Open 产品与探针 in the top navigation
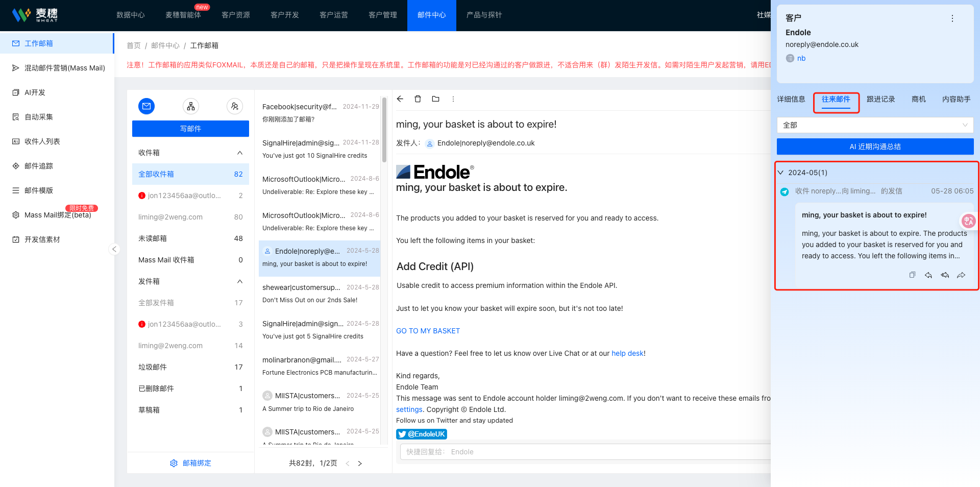980x487 pixels. (x=484, y=15)
